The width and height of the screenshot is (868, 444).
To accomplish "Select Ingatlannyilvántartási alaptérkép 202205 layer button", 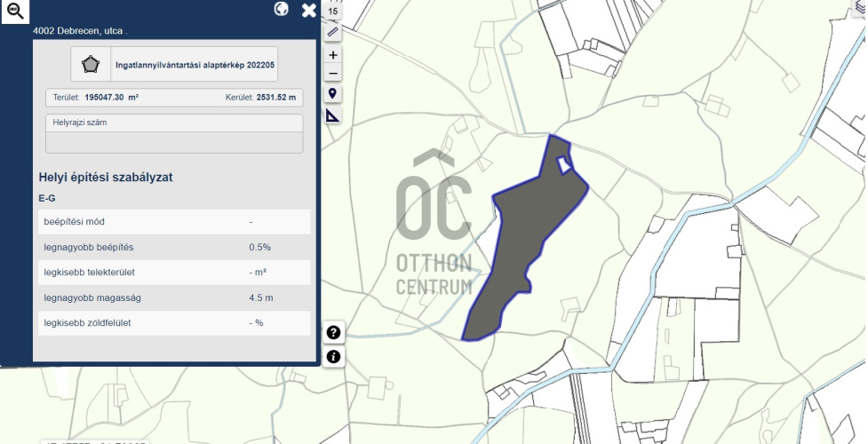I will pyautogui.click(x=195, y=65).
